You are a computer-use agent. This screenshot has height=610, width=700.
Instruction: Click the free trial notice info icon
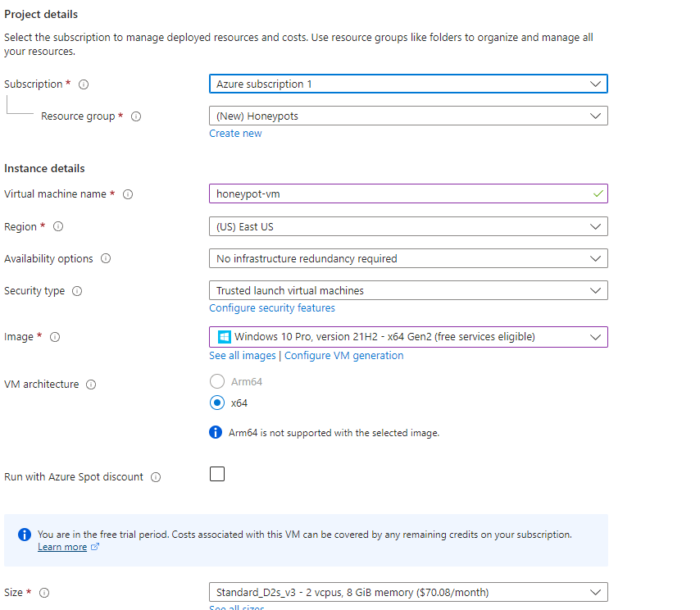(x=25, y=535)
